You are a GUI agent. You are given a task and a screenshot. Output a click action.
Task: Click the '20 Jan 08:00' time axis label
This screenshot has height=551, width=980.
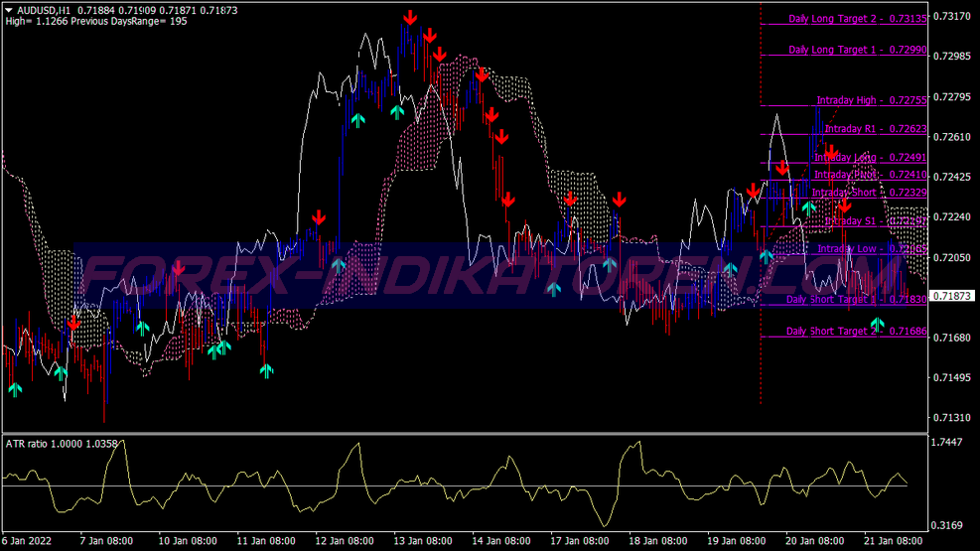coord(815,541)
